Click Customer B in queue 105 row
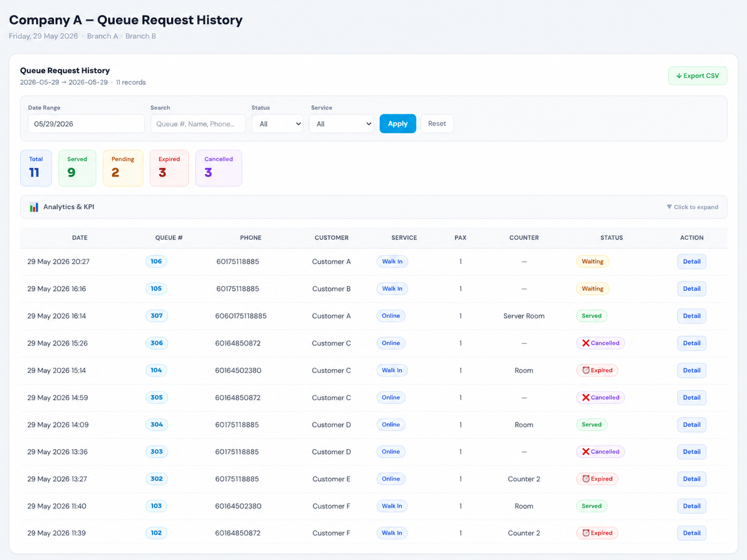This screenshot has width=747, height=560. [331, 289]
